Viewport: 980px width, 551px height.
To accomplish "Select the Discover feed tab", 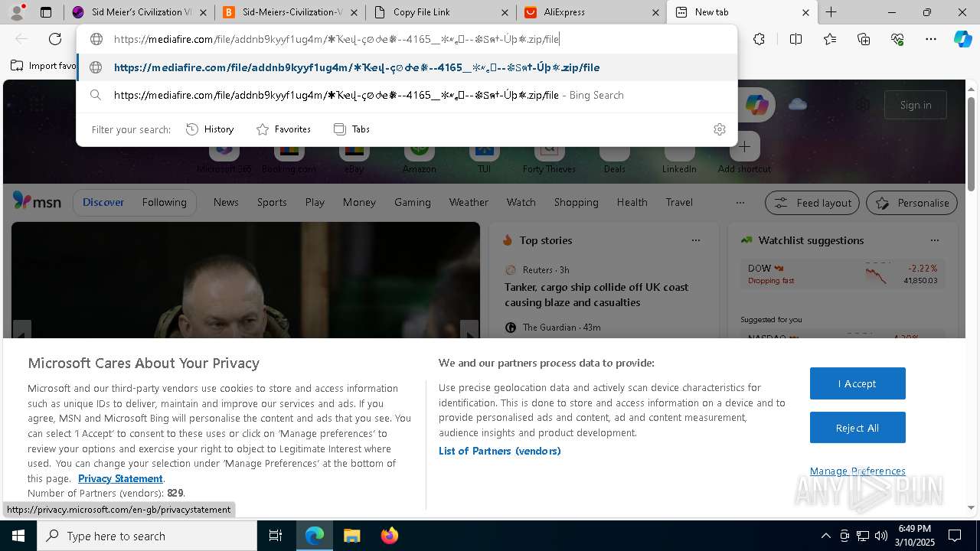I will 103,202.
